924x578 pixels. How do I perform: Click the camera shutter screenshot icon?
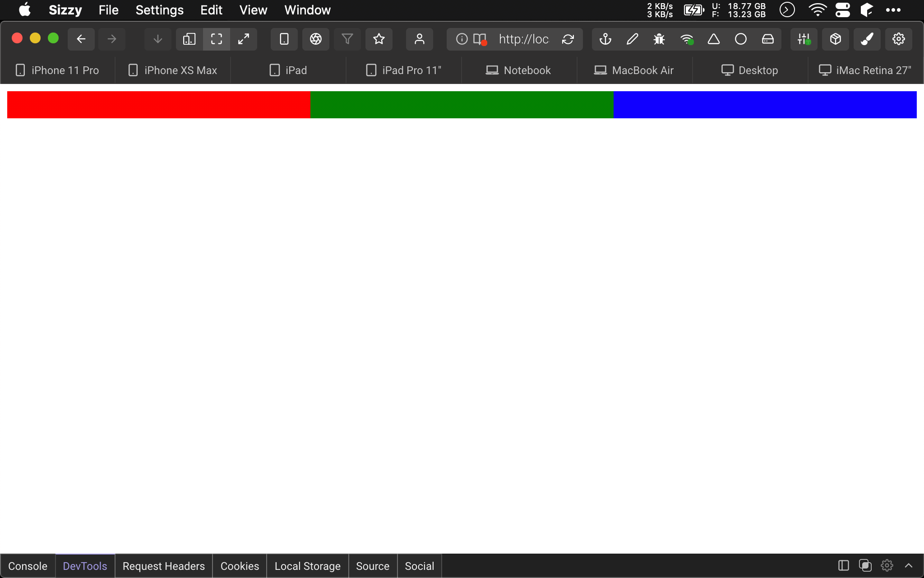click(316, 39)
